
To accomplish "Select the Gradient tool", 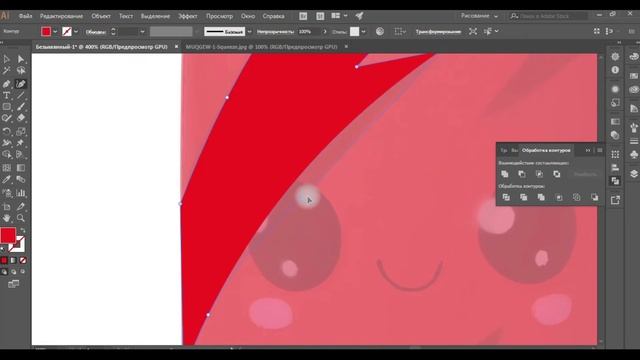I will (x=20, y=168).
